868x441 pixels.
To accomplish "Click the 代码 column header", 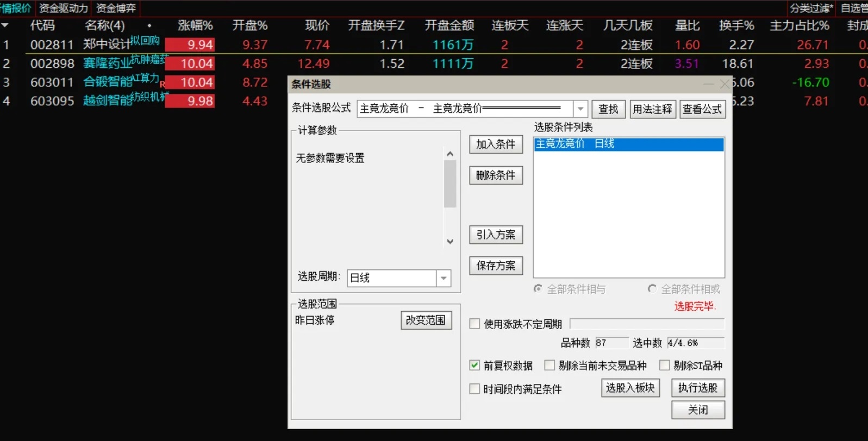I will [x=42, y=26].
